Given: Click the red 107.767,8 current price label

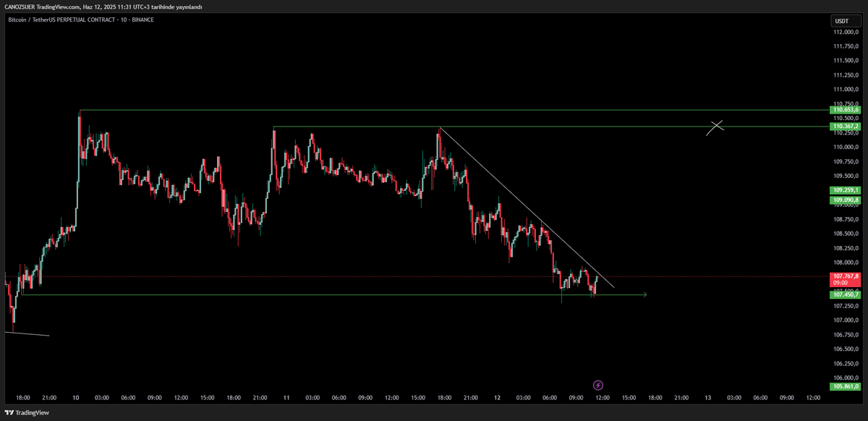Looking at the screenshot, I should point(846,279).
